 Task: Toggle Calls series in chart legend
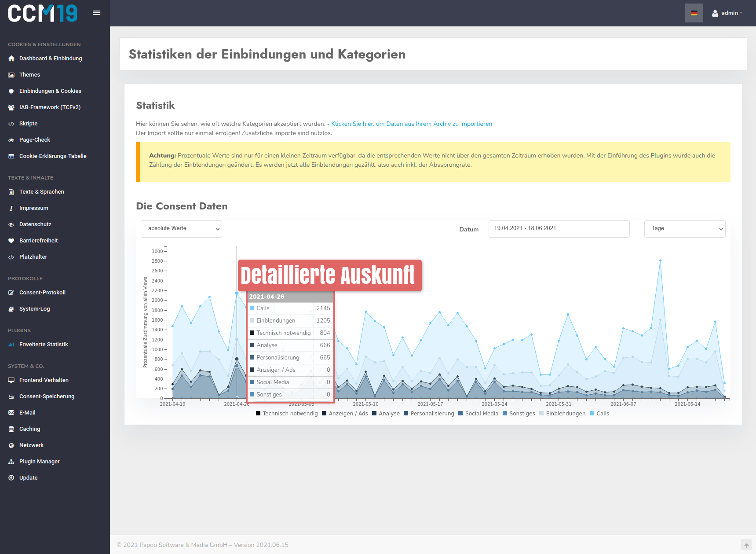pyautogui.click(x=599, y=414)
